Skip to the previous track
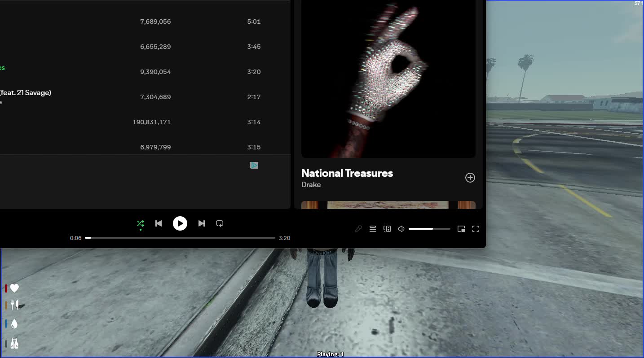The height and width of the screenshot is (358, 644). pos(159,223)
